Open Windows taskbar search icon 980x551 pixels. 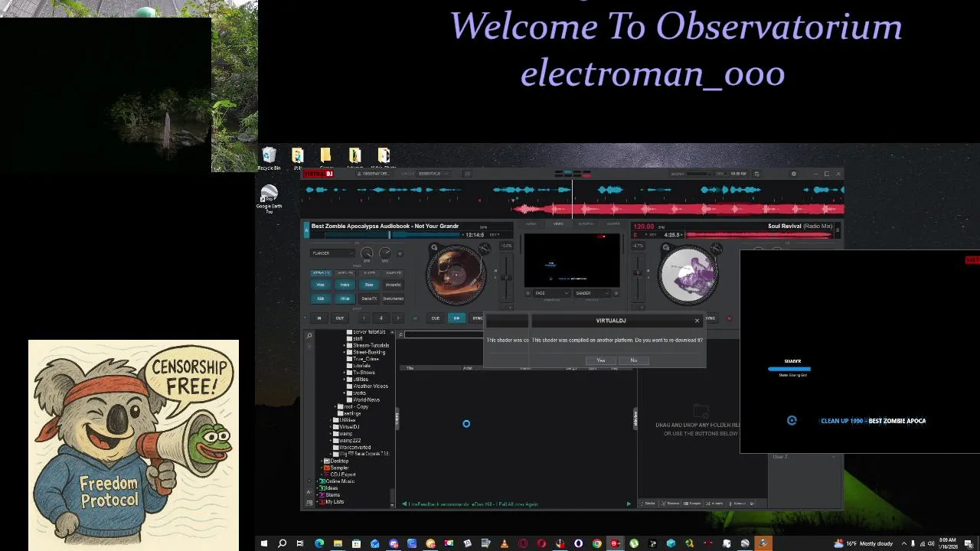[x=282, y=543]
